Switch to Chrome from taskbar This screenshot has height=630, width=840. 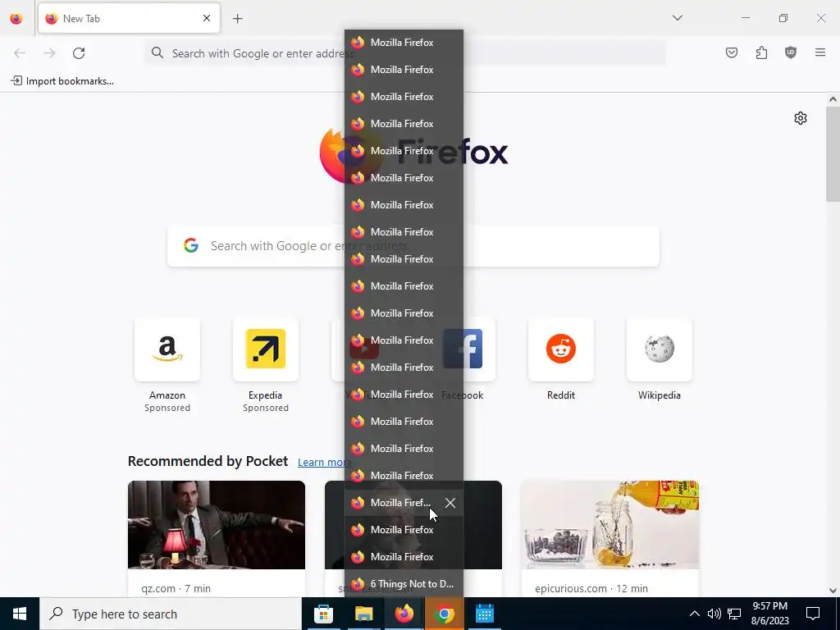coord(444,614)
